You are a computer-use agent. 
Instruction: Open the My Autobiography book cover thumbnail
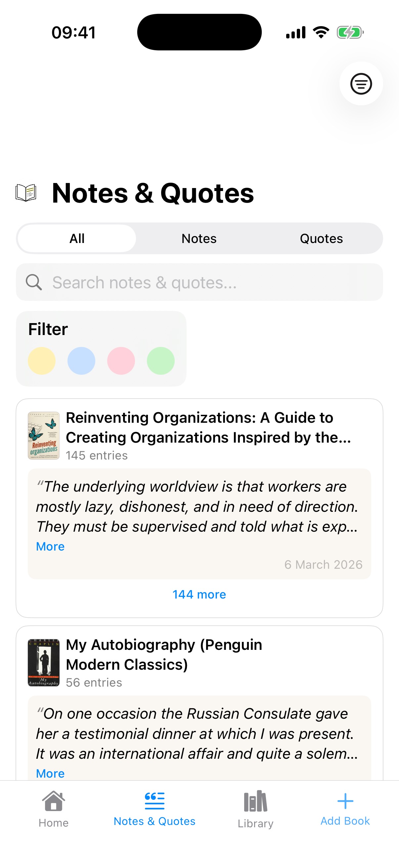(x=44, y=662)
